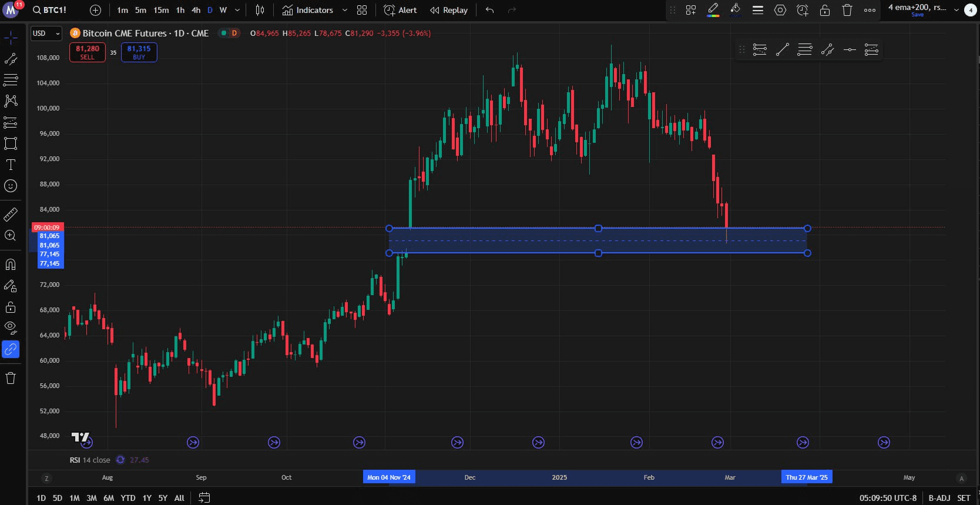980x505 pixels.
Task: Undo the last action
Action: tap(489, 10)
